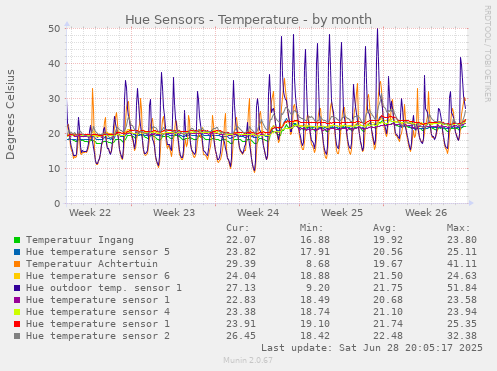
Task: Click the 'RRDTOOL / TOBI OETIKER' vertical text
Action: [487, 54]
